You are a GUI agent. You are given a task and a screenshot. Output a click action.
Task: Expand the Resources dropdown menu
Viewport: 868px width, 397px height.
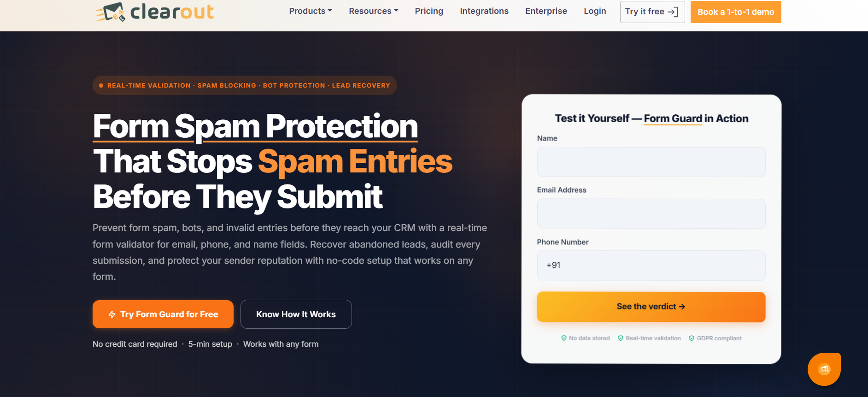tap(374, 11)
